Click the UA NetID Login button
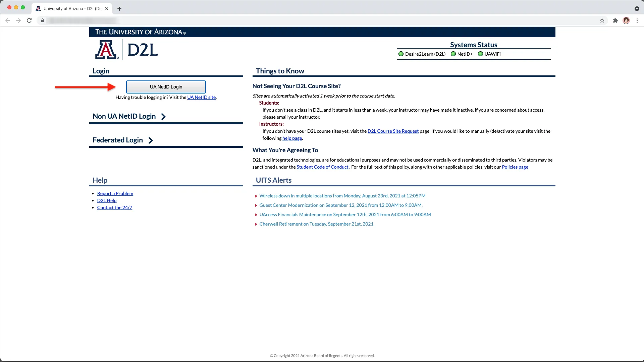The image size is (644, 362). [x=166, y=87]
